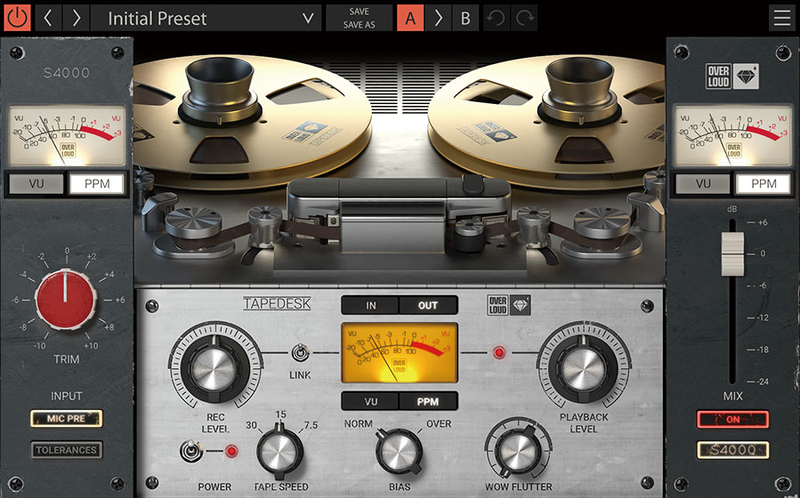Viewport: 800px width, 498px height.
Task: Click the NORM bias label
Action: pyautogui.click(x=358, y=424)
